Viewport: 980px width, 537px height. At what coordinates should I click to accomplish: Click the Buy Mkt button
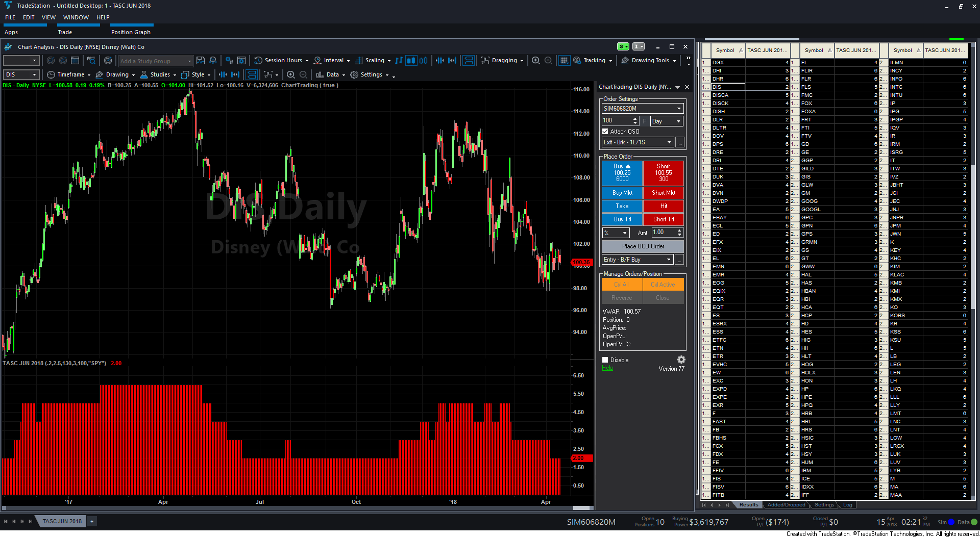pos(622,193)
